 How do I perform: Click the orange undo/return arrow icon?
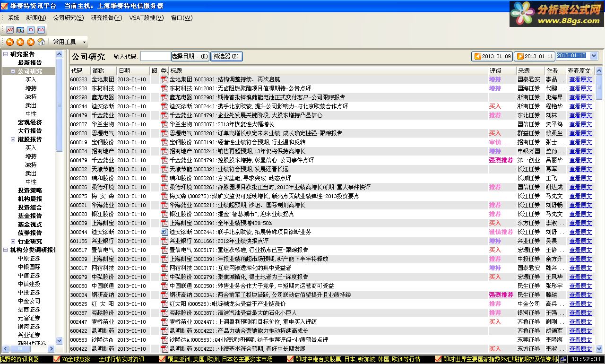point(10,42)
